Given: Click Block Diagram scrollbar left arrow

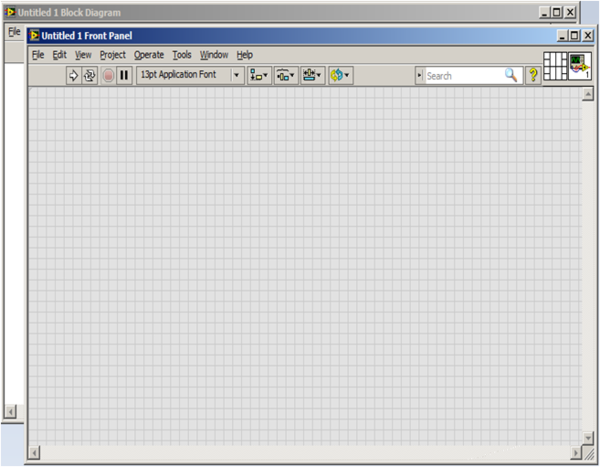Looking at the screenshot, I should tap(10, 412).
